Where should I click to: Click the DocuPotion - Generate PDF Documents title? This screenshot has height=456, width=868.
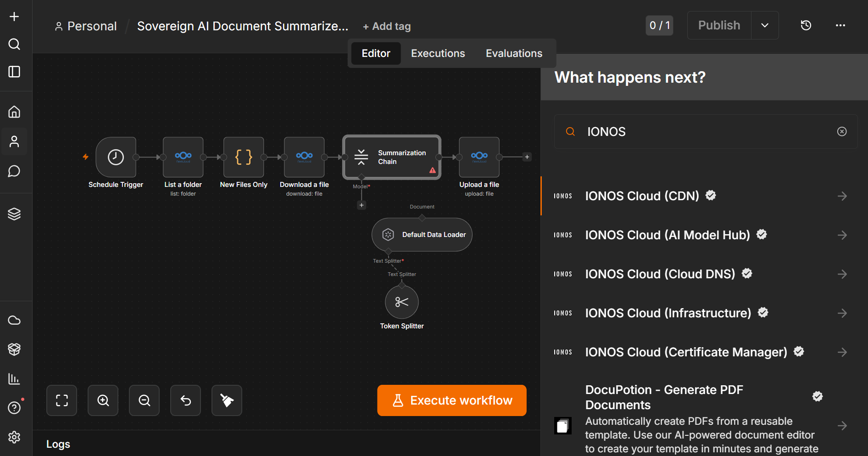coord(664,397)
